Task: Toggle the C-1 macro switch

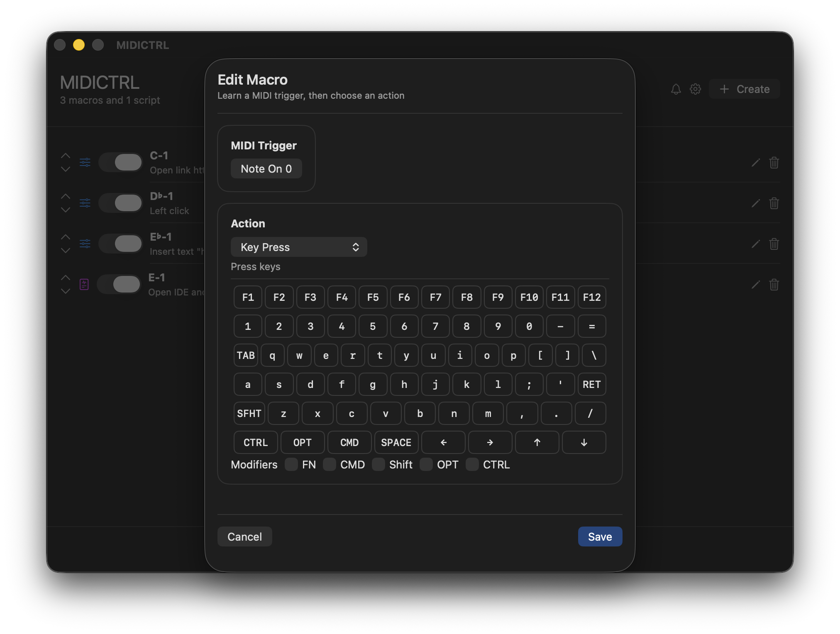Action: [121, 162]
